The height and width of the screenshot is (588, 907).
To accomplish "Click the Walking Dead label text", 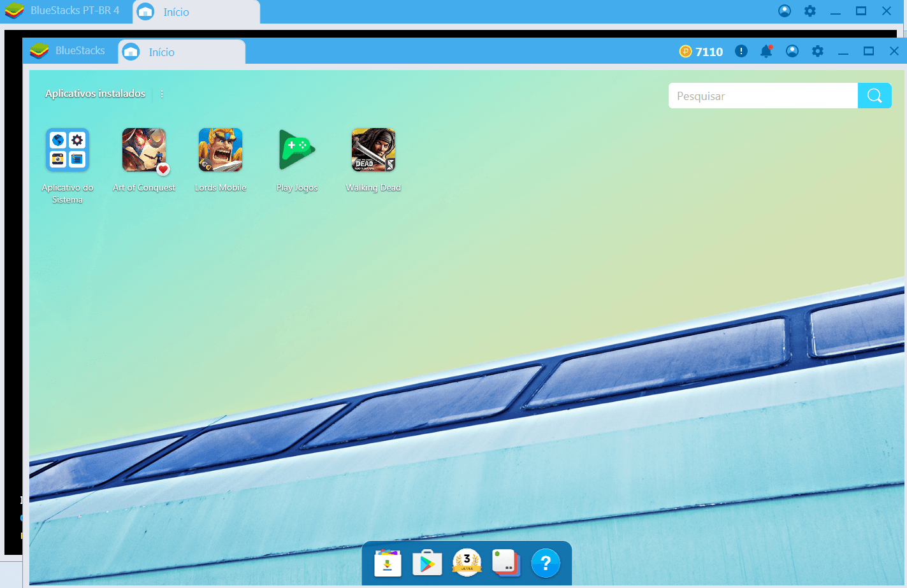I will pyautogui.click(x=374, y=188).
